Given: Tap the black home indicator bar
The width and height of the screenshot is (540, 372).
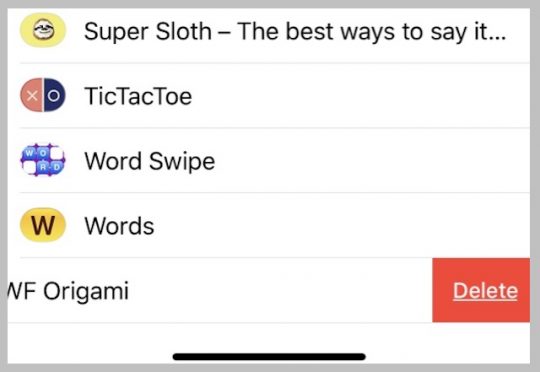Looking at the screenshot, I should 269,356.
